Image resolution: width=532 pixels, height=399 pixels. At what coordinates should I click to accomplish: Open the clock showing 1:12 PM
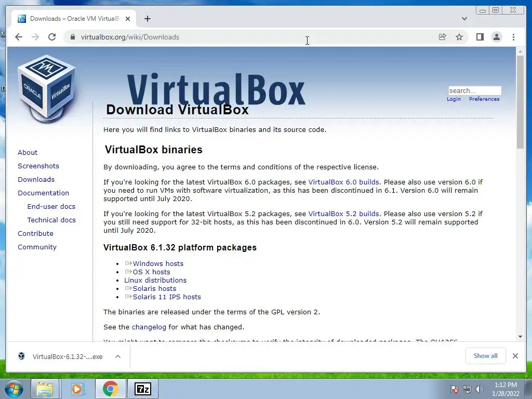click(x=506, y=389)
